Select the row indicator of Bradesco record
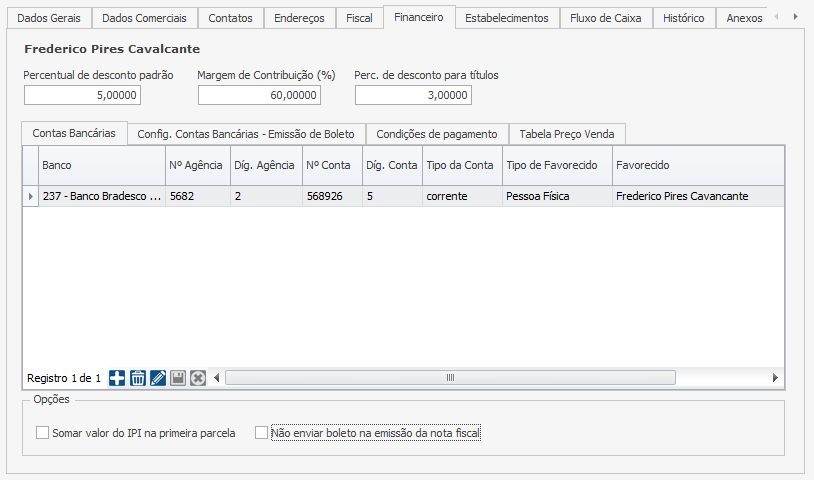814x480 pixels. (30, 197)
